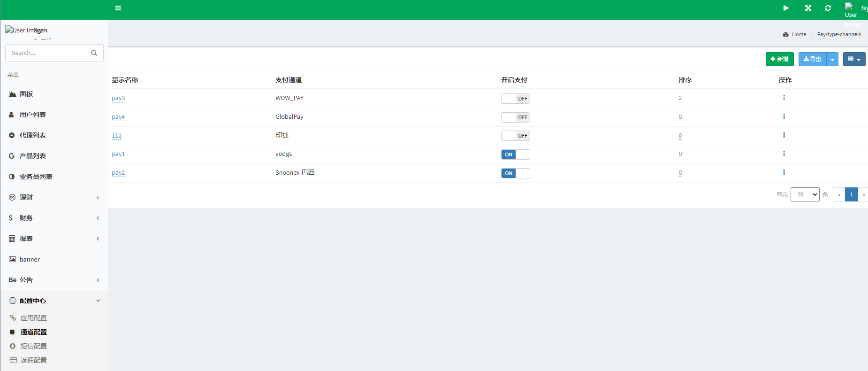The height and width of the screenshot is (371, 868).
Task: Open the column visibility grid dropdown
Action: [854, 60]
